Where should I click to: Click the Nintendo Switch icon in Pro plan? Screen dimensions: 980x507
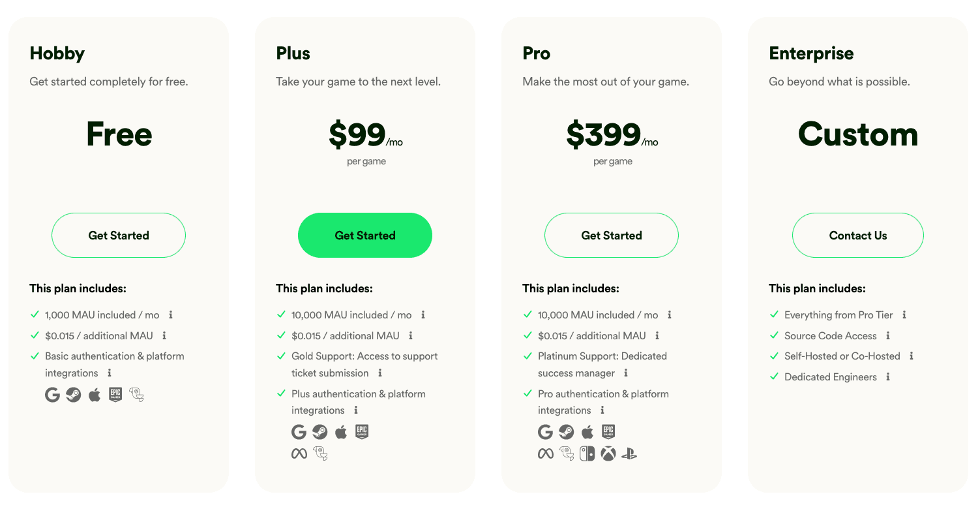point(587,453)
